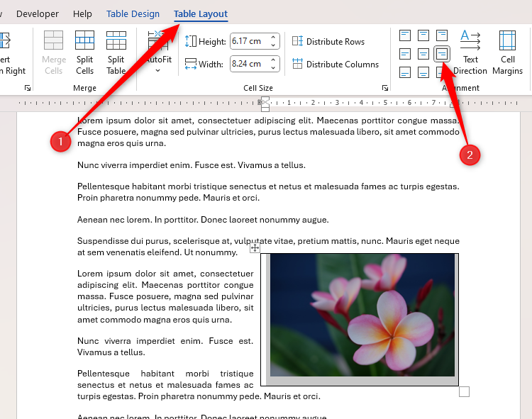Open Cell Size dialog launcher
Image resolution: width=532 pixels, height=419 pixels.
[385, 88]
